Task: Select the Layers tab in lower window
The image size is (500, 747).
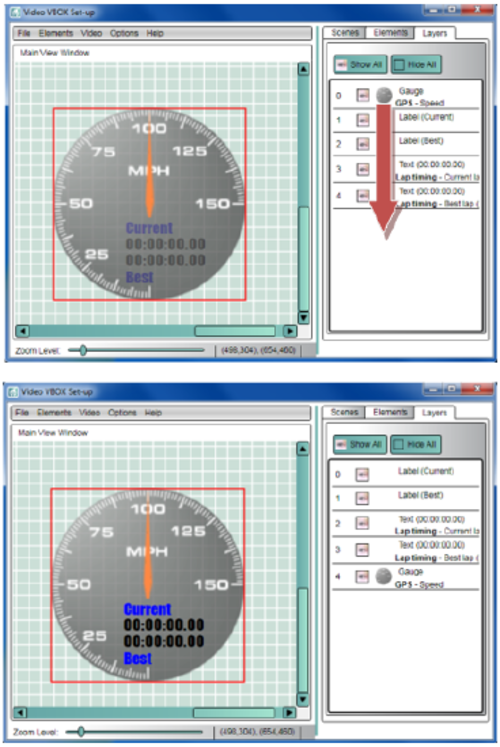Action: [434, 413]
